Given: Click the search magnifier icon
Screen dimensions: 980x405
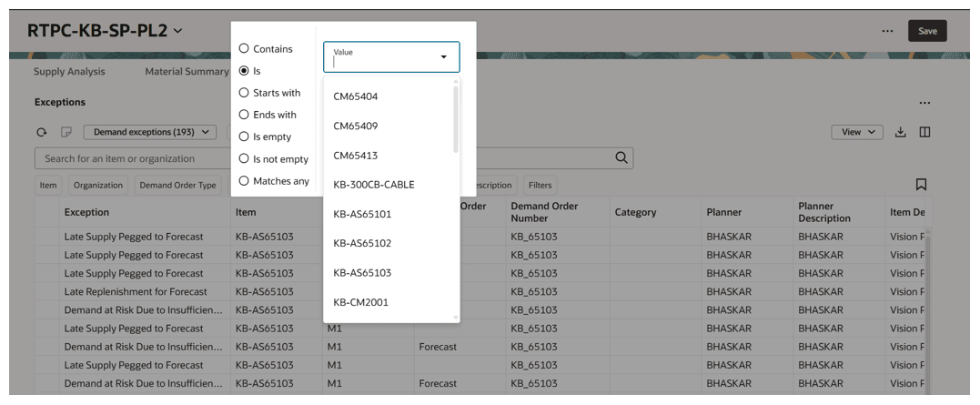Looking at the screenshot, I should 621,158.
